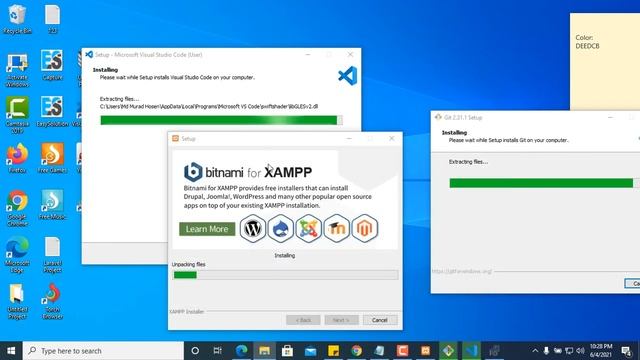Open the Free Games desktop shortcut
This screenshot has width=640, height=360.
(x=52, y=158)
